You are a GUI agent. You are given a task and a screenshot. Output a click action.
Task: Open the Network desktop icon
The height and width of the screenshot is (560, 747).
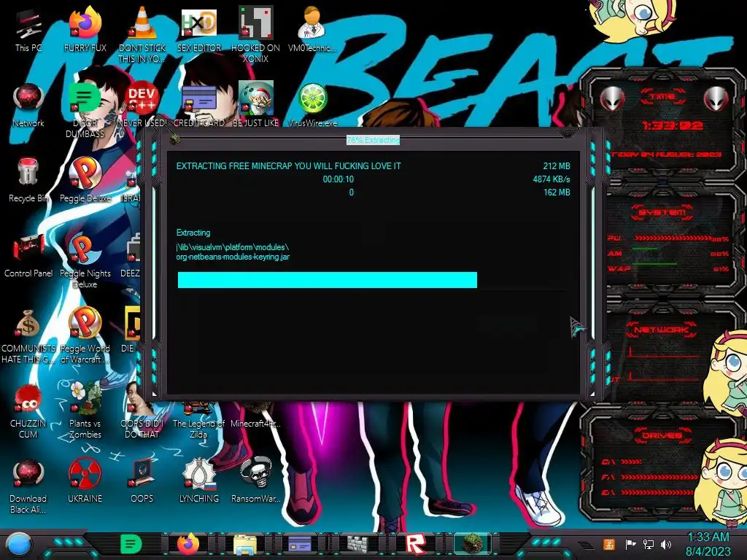point(28,105)
